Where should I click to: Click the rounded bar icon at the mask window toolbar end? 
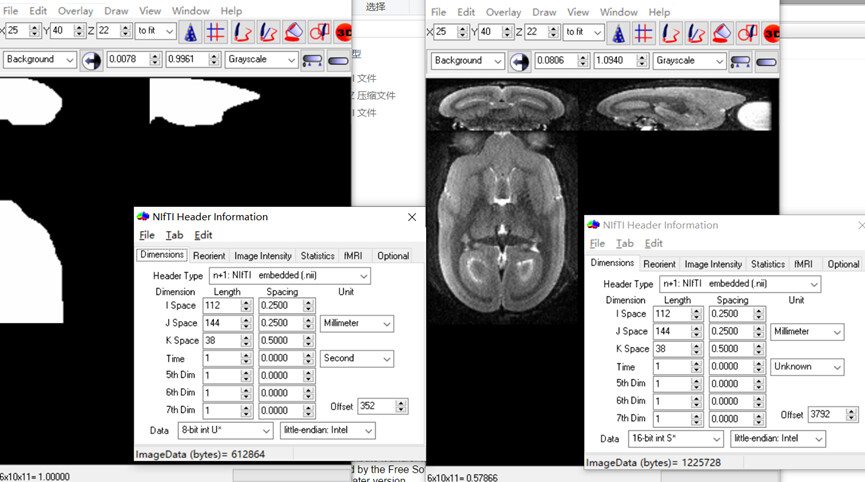tap(338, 60)
